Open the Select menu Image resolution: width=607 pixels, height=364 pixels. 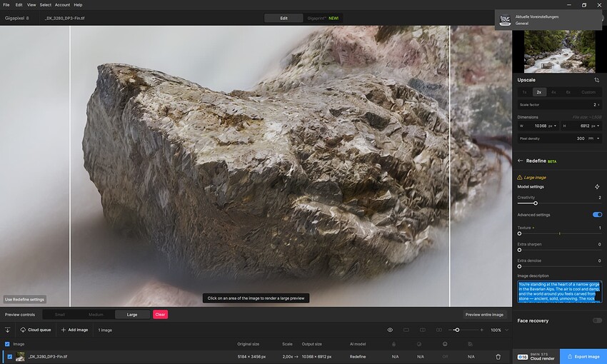(45, 5)
